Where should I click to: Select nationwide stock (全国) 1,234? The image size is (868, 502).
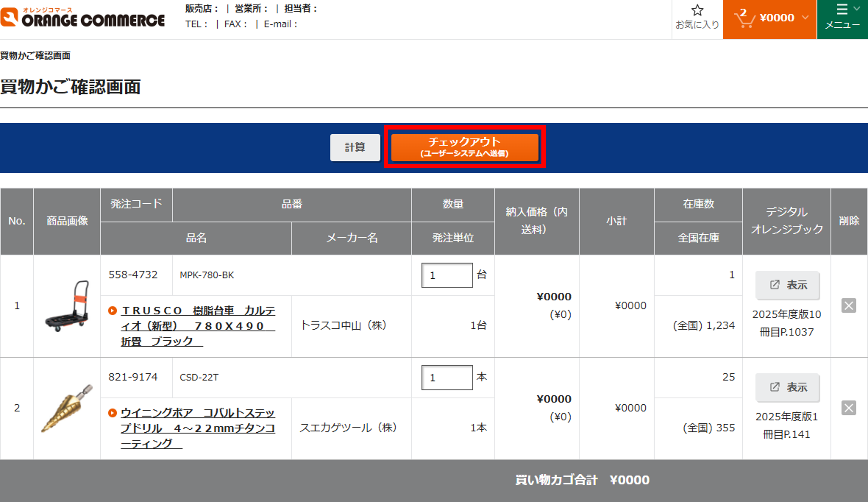pyautogui.click(x=704, y=326)
